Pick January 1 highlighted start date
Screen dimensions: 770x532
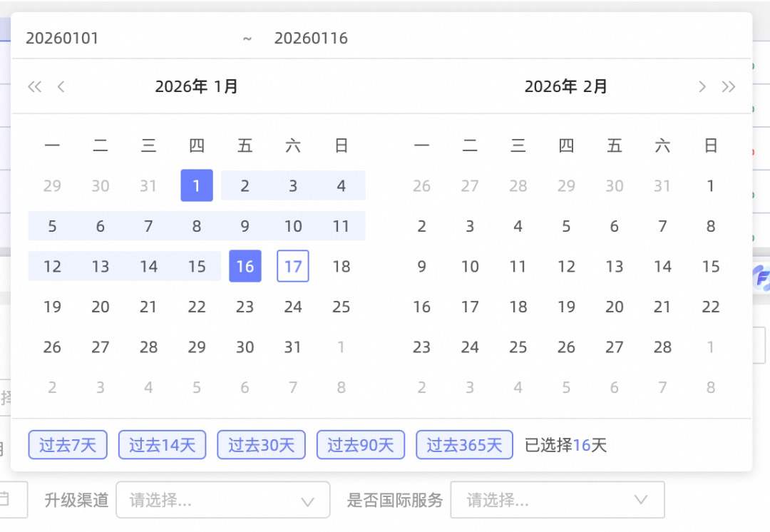point(197,186)
